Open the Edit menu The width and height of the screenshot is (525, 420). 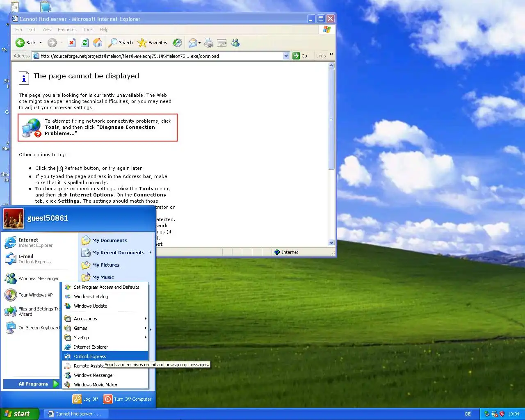coord(32,30)
